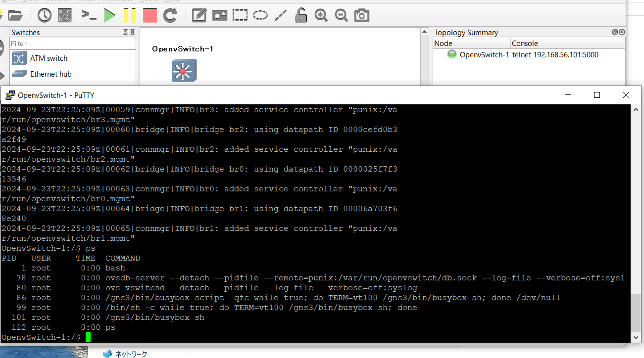Click the PuTTY title bar text
The height and width of the screenshot is (358, 644).
click(x=56, y=95)
